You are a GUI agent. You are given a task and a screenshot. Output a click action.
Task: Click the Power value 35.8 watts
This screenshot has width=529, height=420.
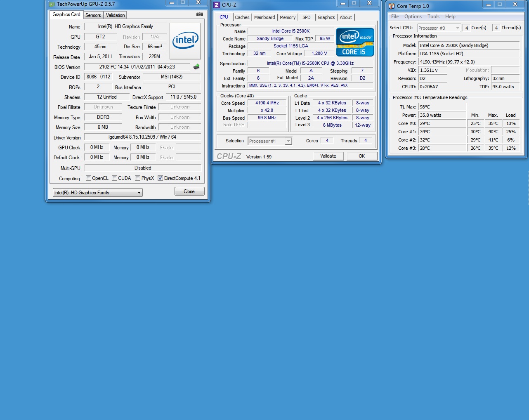click(442, 115)
